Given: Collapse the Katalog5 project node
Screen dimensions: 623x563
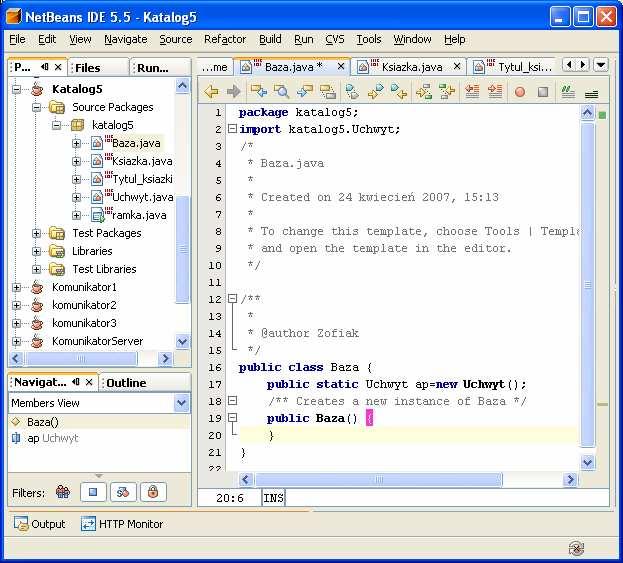Looking at the screenshot, I should 17,89.
